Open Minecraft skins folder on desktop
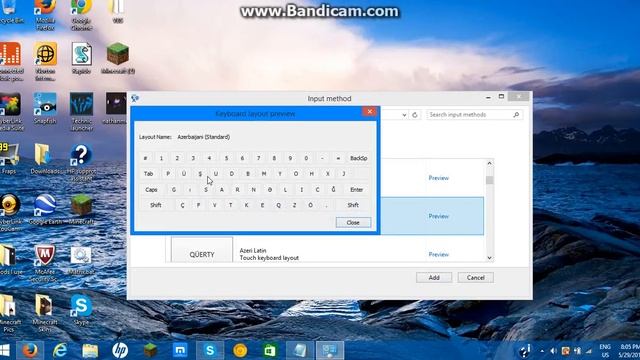Viewport: 640px width, 360px height. 45,313
